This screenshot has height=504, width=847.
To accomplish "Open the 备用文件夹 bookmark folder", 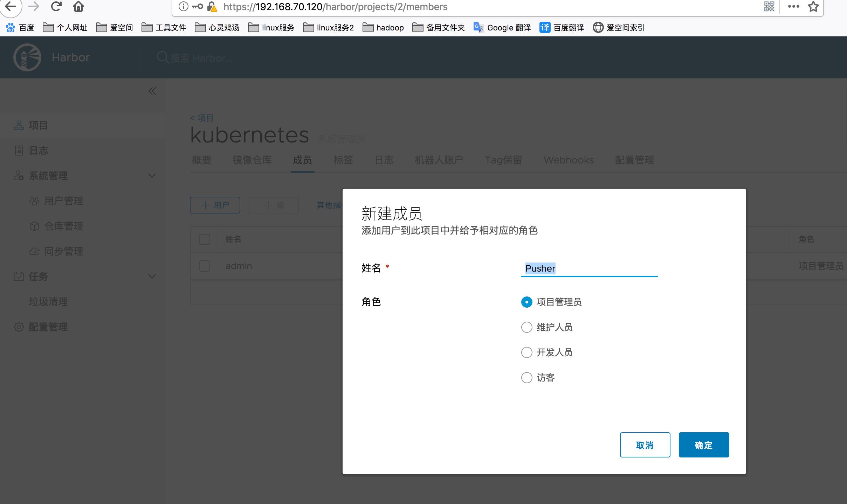I will coord(439,28).
